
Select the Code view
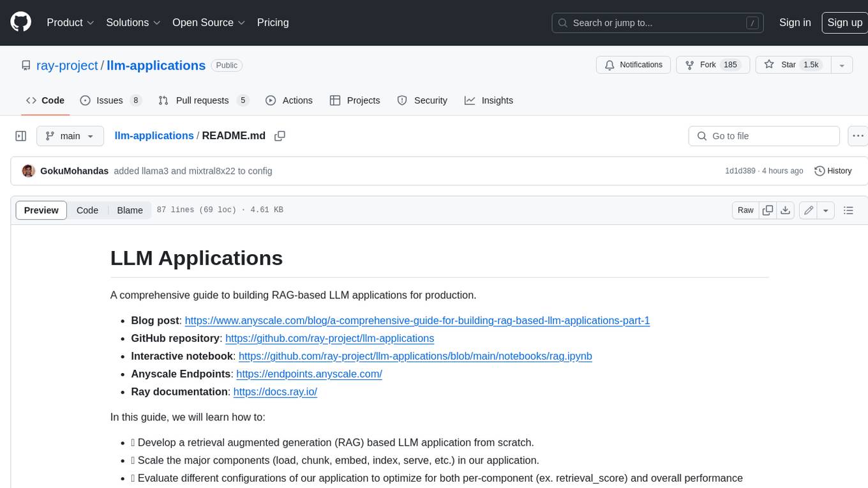point(87,210)
